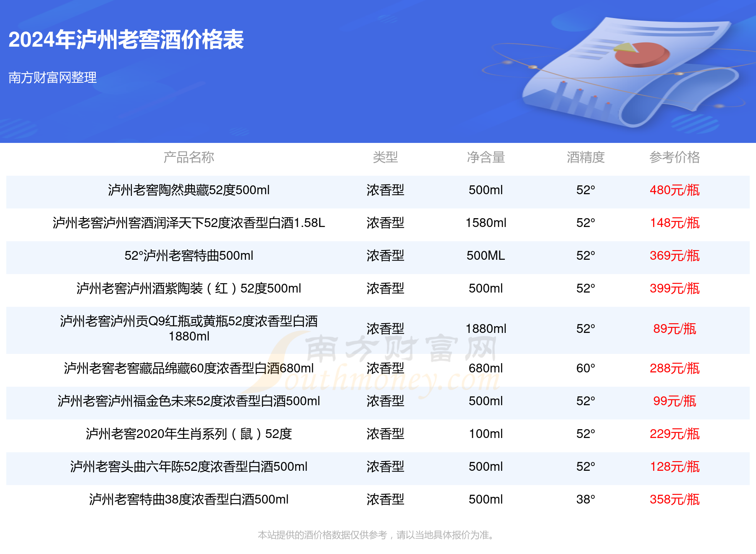Screen dimensions: 756x554
Task: Click the price 229元/瓶
Action: [675, 434]
